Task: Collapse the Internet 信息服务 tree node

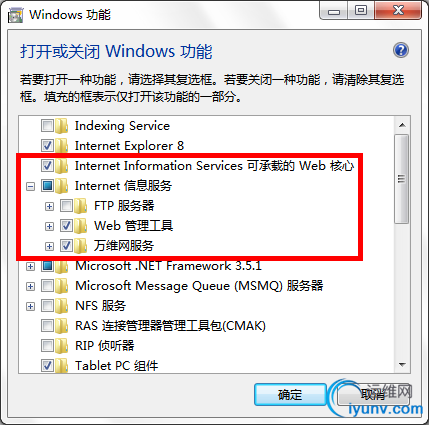Action: pos(30,186)
